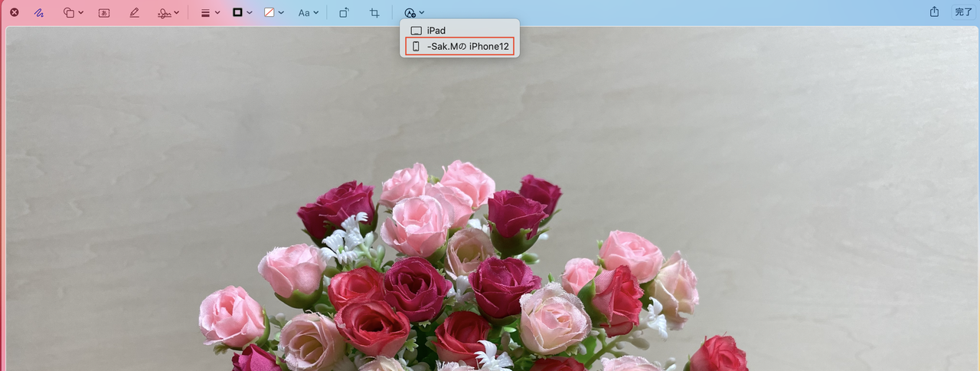The height and width of the screenshot is (371, 980).
Task: Rotate the image with the rotate tool
Action: point(345,13)
